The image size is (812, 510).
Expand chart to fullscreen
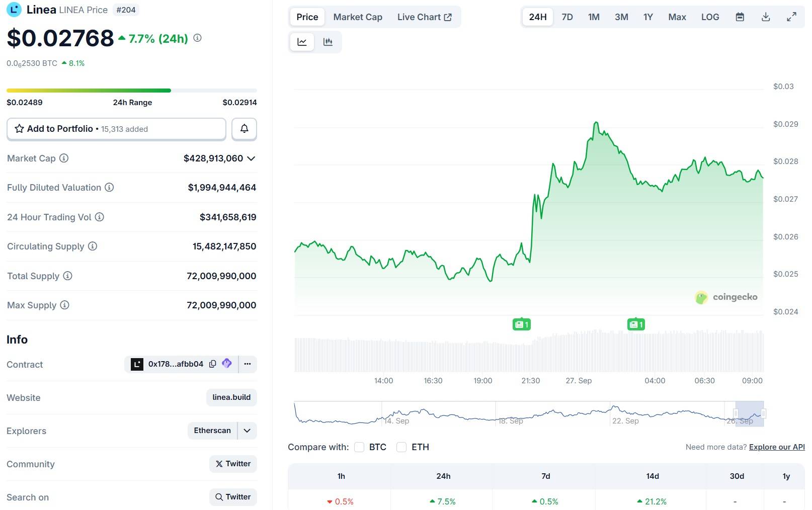coord(791,17)
